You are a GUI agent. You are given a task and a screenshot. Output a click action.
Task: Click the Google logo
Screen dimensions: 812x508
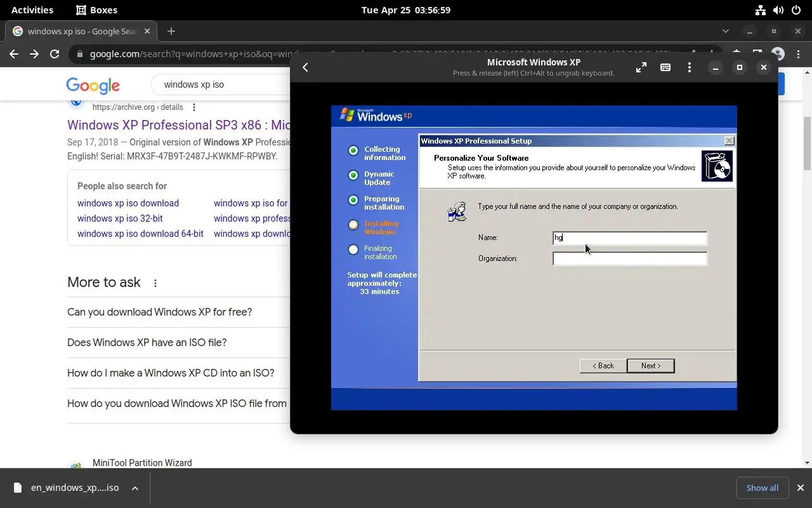93,86
